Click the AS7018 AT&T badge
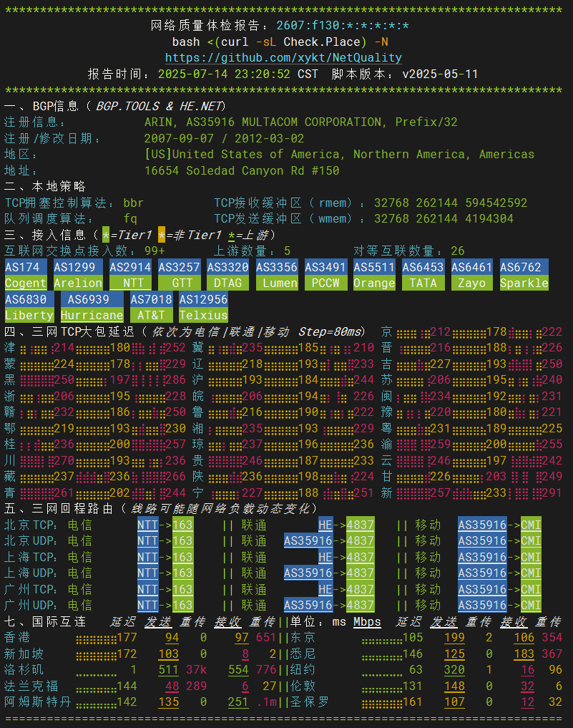This screenshot has height=728, width=573. click(x=151, y=307)
